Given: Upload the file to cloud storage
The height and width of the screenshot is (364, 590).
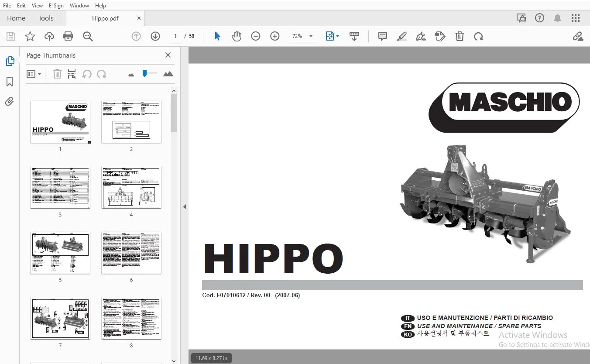Looking at the screenshot, I should (x=49, y=36).
